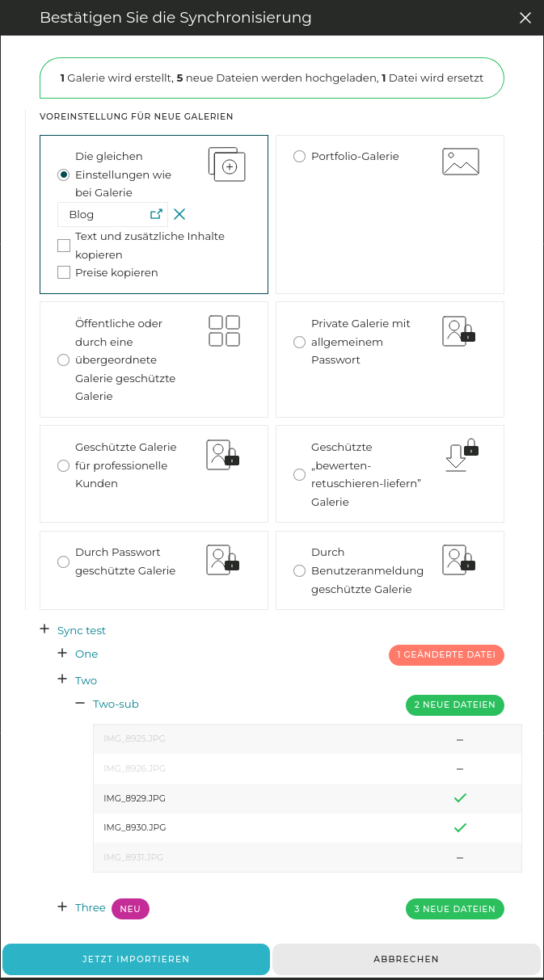Click the green checkmark for IMG_8930.JPG
Screen dimensions: 544x980
click(460, 827)
